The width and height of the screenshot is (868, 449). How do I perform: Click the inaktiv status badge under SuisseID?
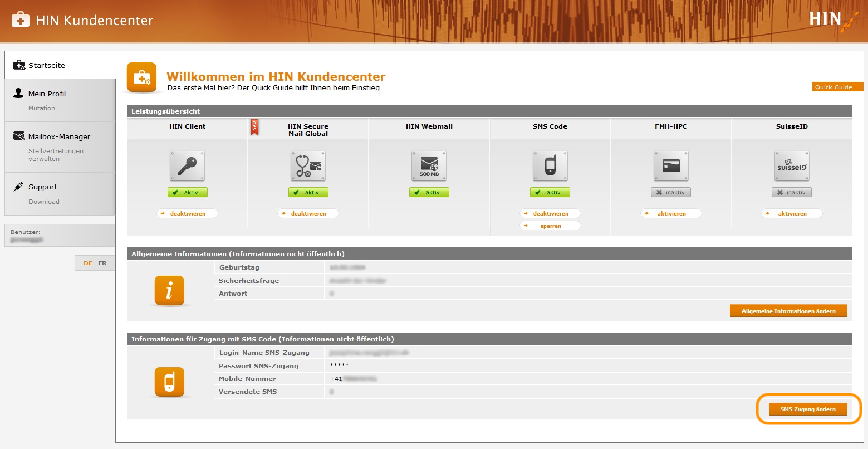tap(791, 192)
